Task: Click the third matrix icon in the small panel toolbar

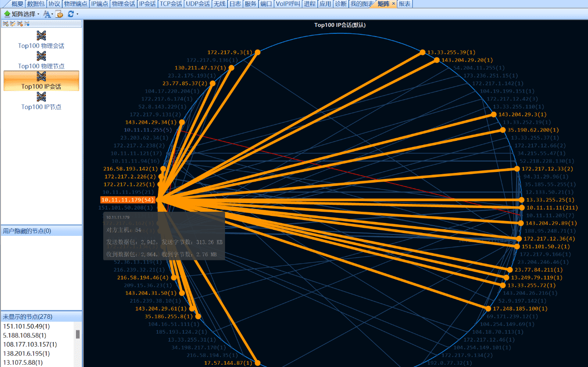Action: click(x=20, y=24)
